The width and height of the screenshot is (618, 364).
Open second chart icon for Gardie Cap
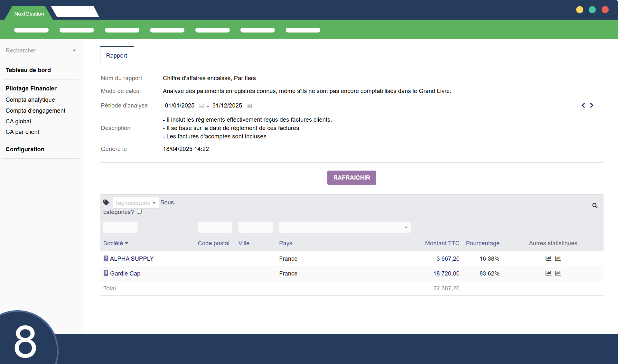pyautogui.click(x=558, y=273)
